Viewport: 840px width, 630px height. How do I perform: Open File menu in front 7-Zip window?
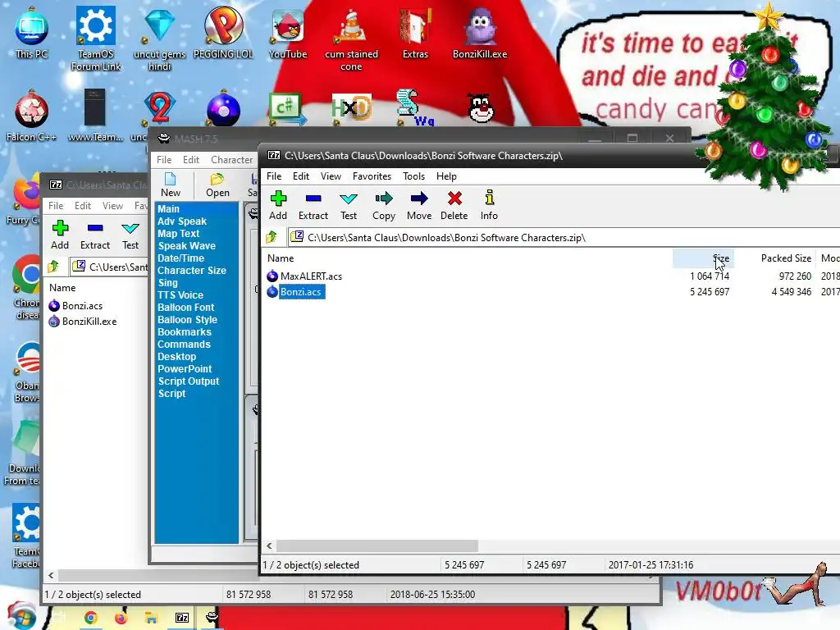coord(274,176)
